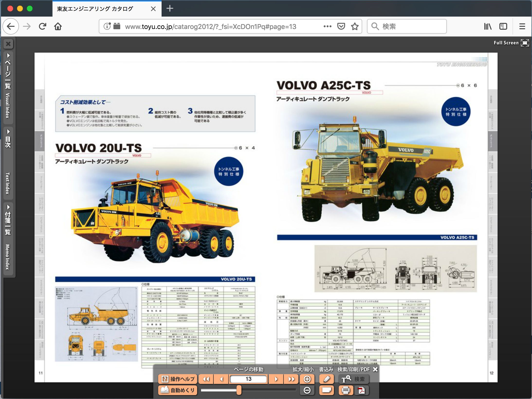Screen dimensions: 532x399
Task: Click the A25C-TS specification table
Action: 353,332
